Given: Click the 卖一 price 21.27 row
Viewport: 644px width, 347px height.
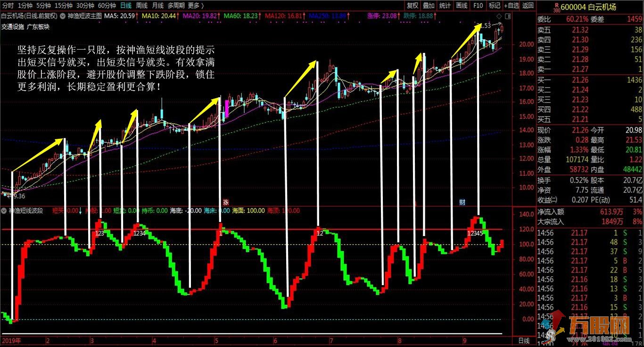Looking at the screenshot, I should pyautogui.click(x=590, y=69).
